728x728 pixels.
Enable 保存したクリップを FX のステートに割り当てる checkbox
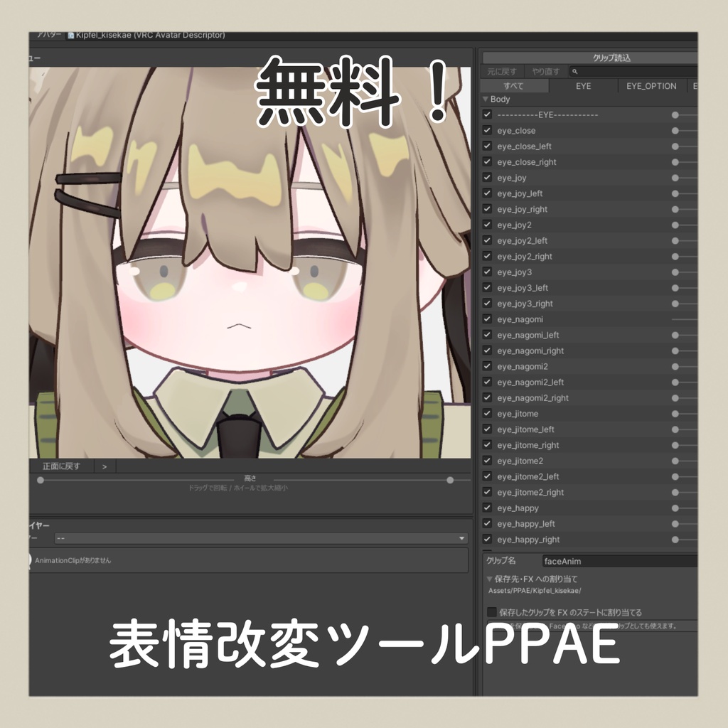(x=492, y=612)
